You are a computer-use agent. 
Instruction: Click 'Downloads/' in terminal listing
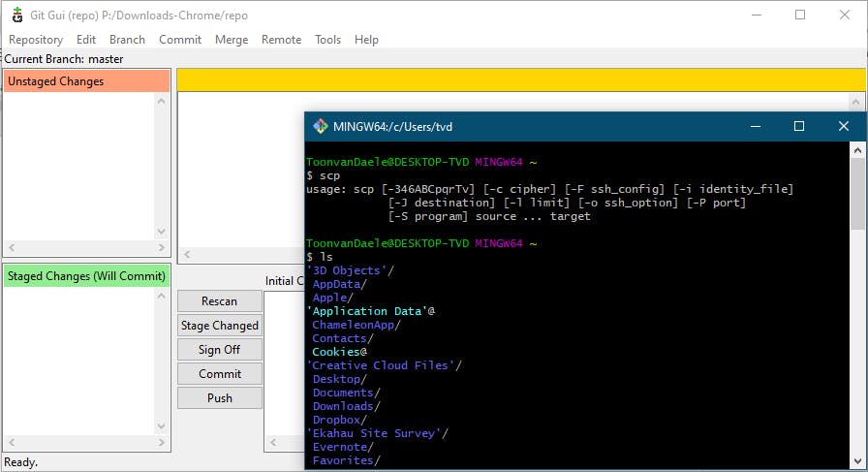click(347, 406)
